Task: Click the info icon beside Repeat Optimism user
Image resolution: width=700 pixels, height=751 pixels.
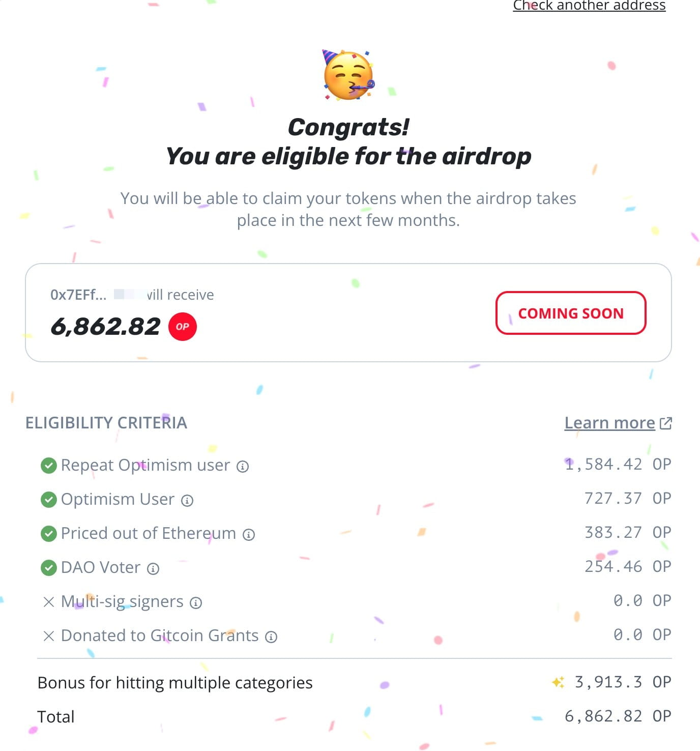Action: point(243,467)
